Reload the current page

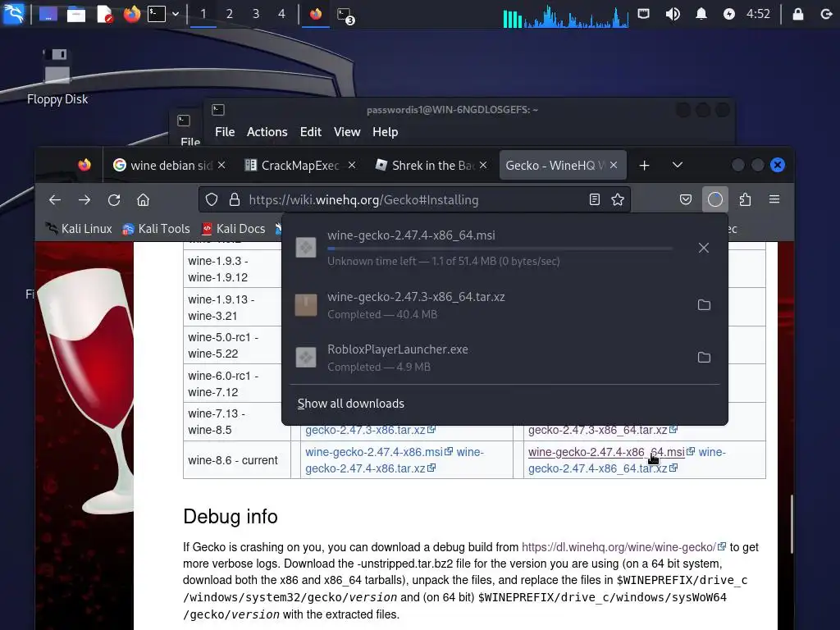pos(113,200)
